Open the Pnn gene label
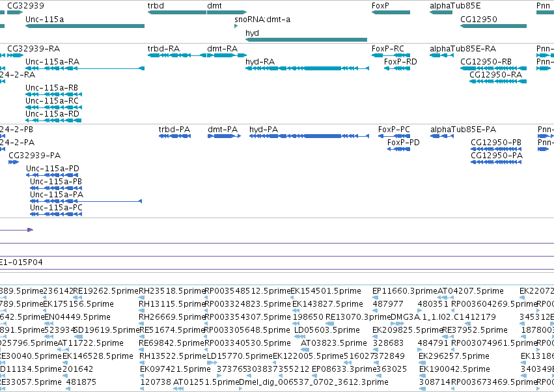The image size is (554, 392). (543, 6)
